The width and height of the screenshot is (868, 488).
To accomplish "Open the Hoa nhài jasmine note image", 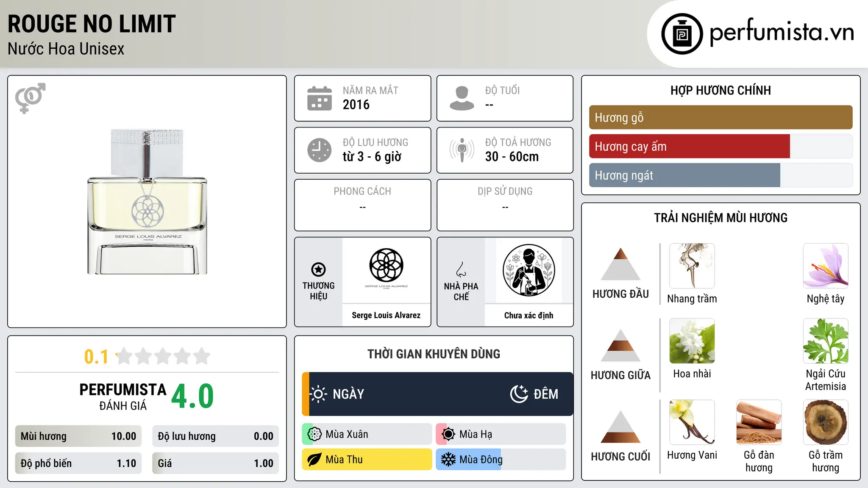I will point(692,341).
